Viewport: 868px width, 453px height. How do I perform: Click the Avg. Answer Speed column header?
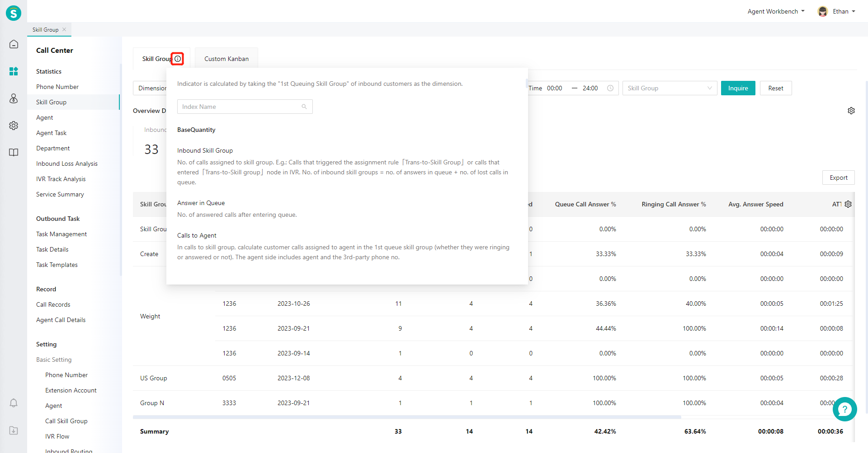[756, 204]
